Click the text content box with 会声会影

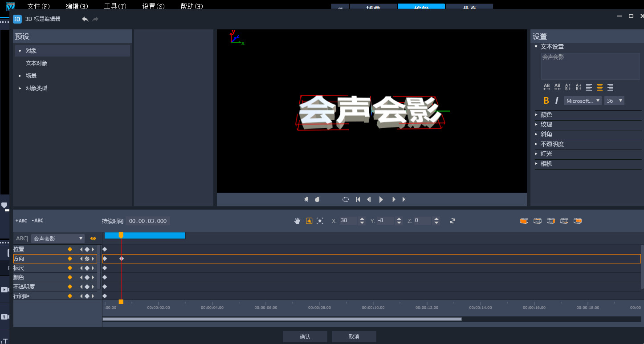591,66
